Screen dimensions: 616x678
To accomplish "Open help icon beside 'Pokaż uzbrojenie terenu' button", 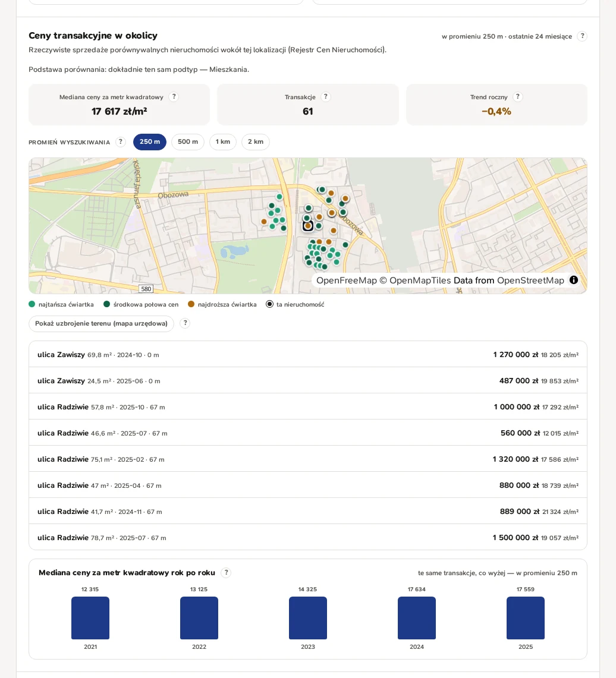I will click(185, 323).
